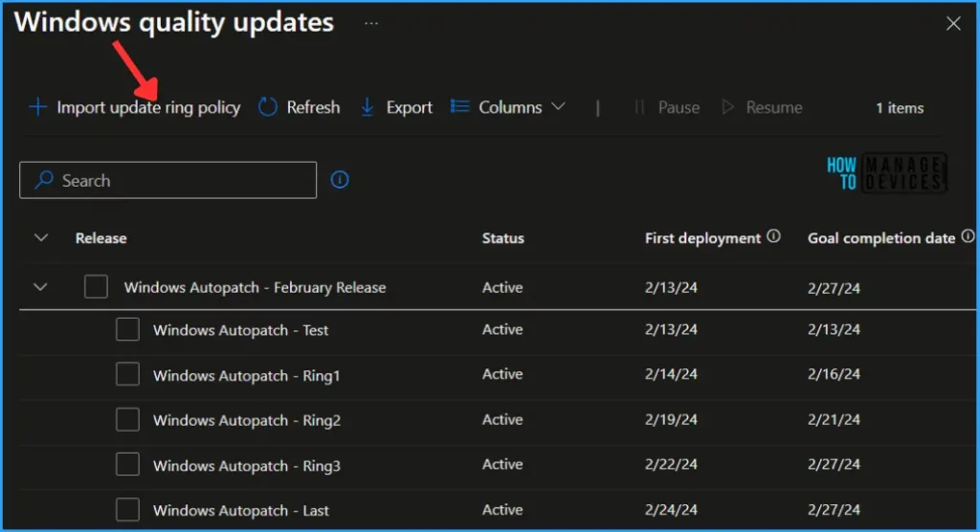Collapse all rows using header chevron

click(x=40, y=237)
